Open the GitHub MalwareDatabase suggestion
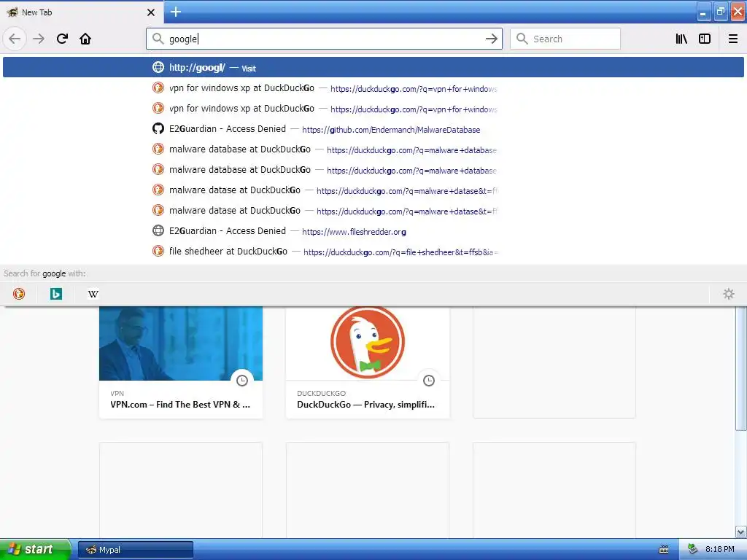Screen dimensions: 747x560 click(x=373, y=129)
